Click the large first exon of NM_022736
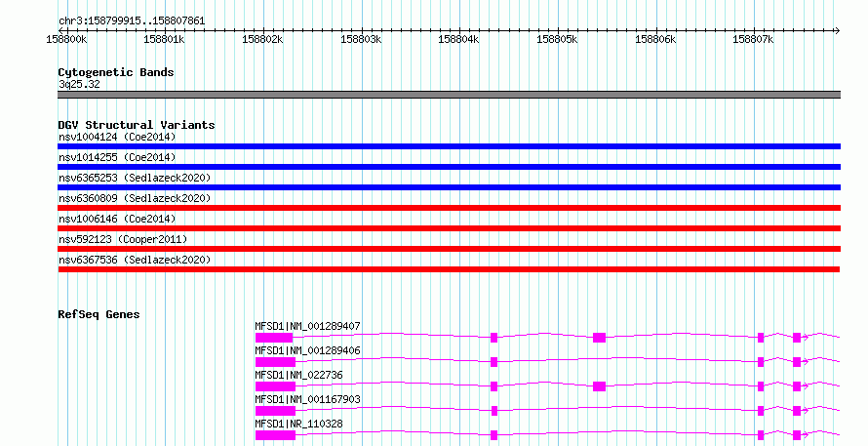This screenshot has width=868, height=446. 275,386
